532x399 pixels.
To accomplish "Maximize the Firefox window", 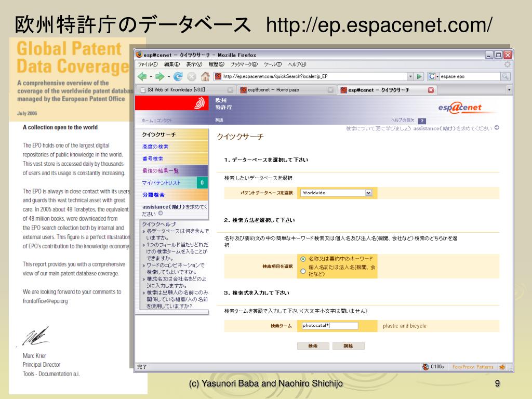I will pos(498,55).
